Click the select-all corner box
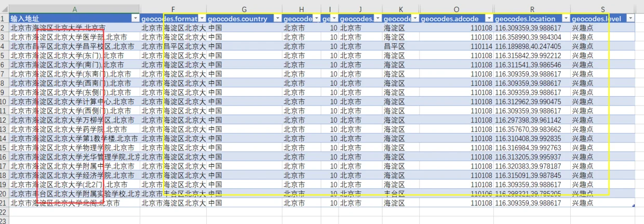Screen dimensions: 644x224 [x=5, y=9]
